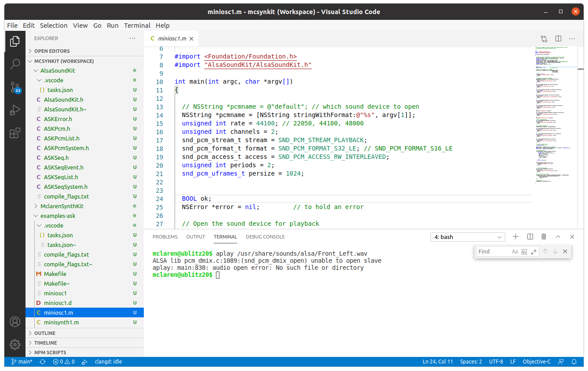Toggle Match Case in Find box
The height and width of the screenshot is (371, 588).
pyautogui.click(x=515, y=251)
